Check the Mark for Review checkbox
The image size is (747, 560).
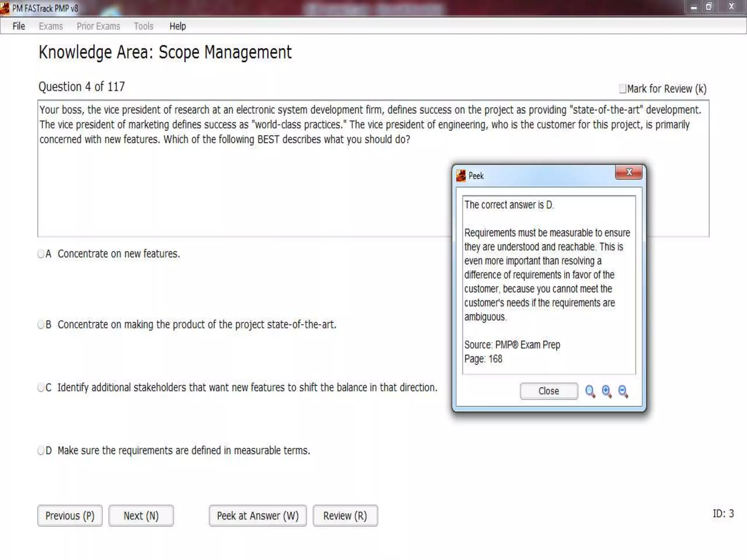pyautogui.click(x=623, y=89)
